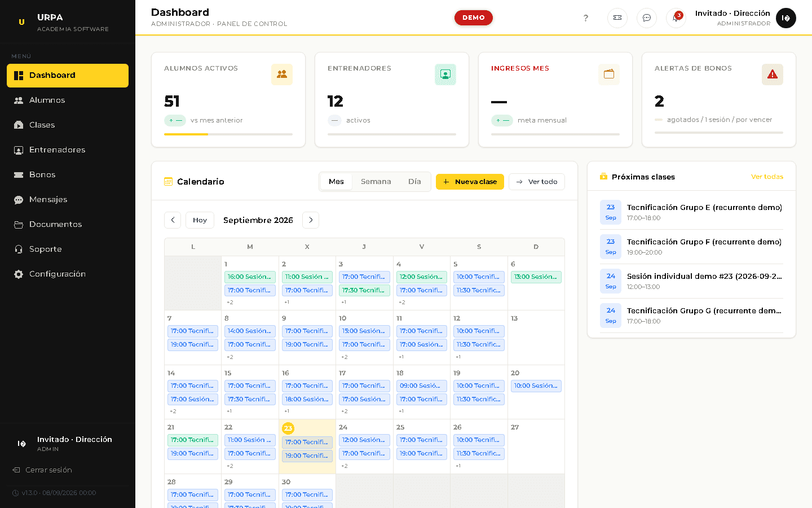Click Cerrar sesión to log out
This screenshot has height=508, width=812.
pos(42,470)
